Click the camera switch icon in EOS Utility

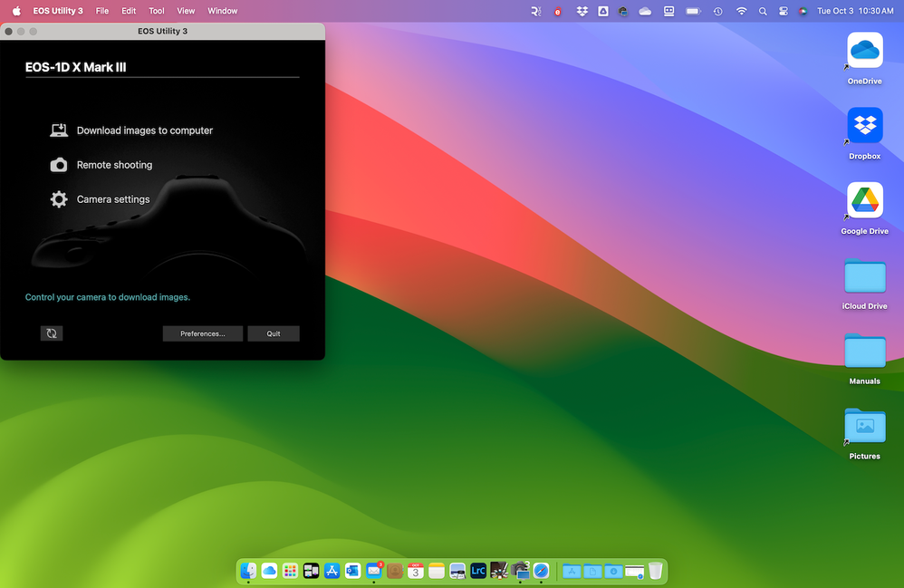coord(51,333)
